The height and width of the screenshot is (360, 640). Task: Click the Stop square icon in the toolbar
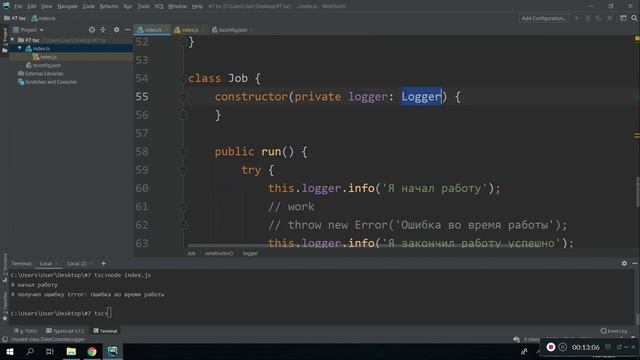pos(609,18)
